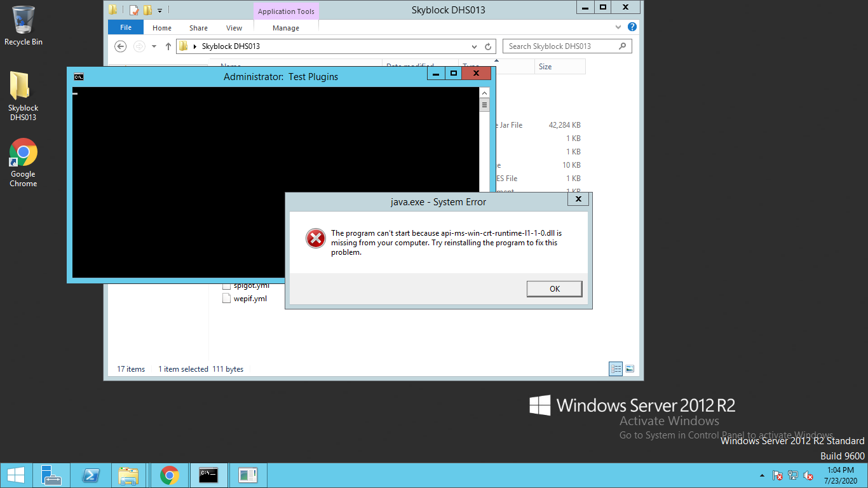Screen dimensions: 868x488
Task: Click the Explorer forward arrow button
Action: click(139, 46)
